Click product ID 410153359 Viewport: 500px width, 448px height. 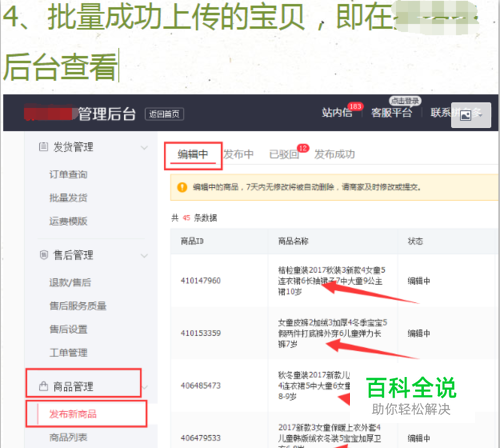(x=201, y=333)
